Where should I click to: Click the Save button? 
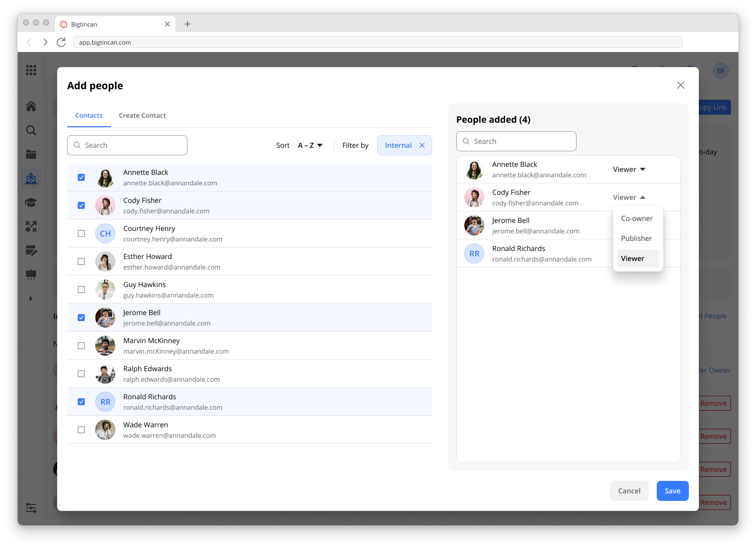point(673,491)
